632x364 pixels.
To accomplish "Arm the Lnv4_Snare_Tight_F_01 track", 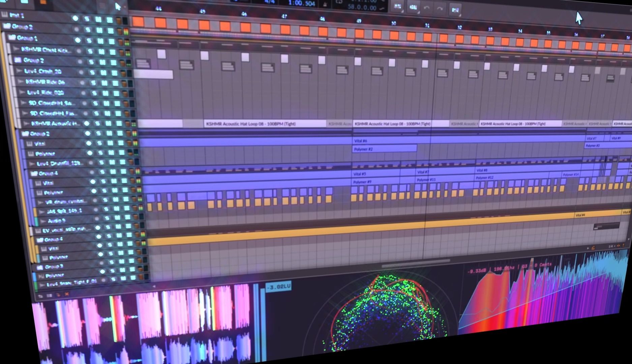I will pyautogui.click(x=104, y=279).
